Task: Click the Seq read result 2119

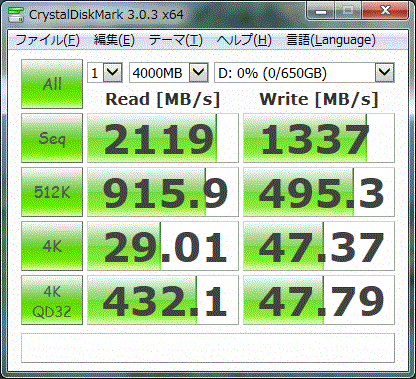Action: point(163,138)
